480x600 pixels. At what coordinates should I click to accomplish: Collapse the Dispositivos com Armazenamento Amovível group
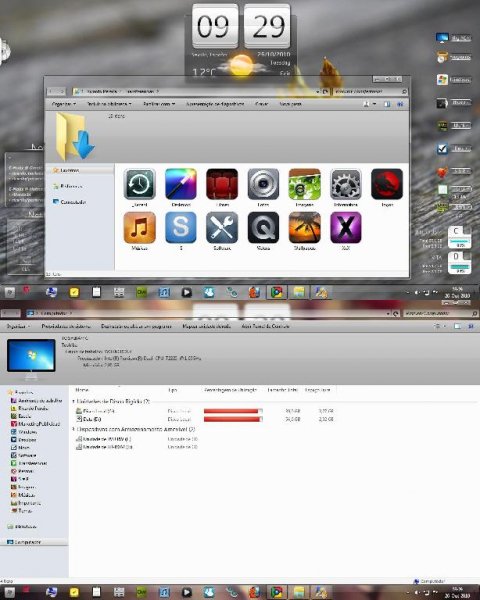tap(73, 430)
